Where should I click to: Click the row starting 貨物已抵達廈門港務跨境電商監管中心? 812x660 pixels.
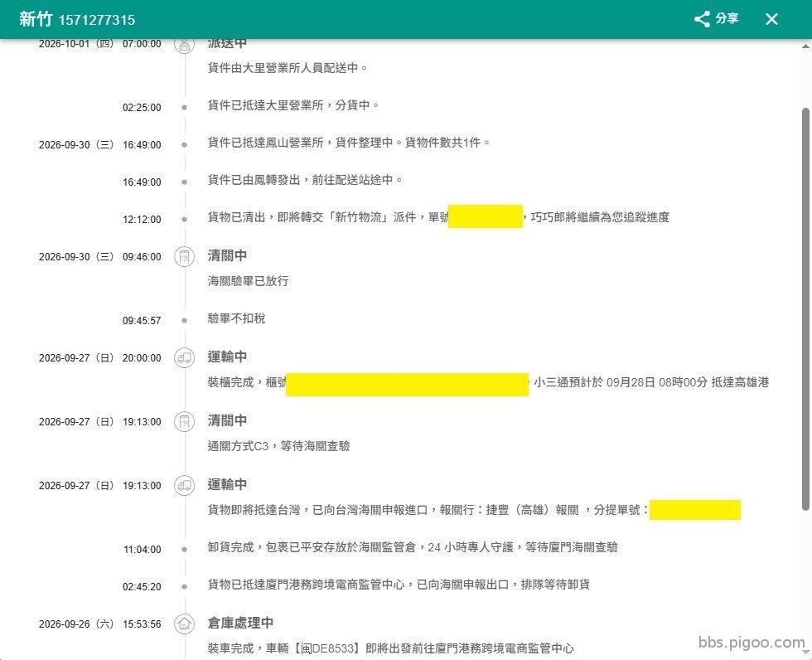click(x=399, y=585)
